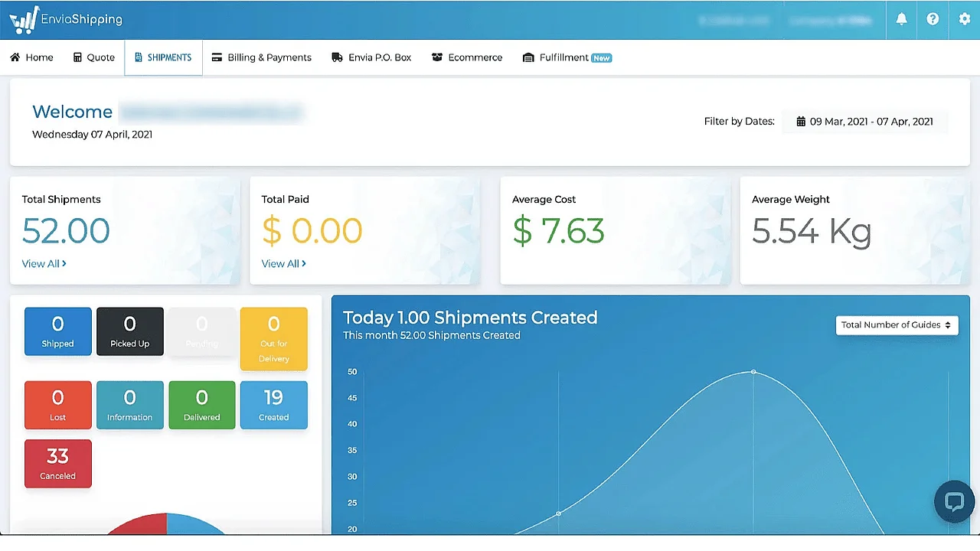Click the Home house icon
Screen dimensions: 980x551
coord(14,57)
